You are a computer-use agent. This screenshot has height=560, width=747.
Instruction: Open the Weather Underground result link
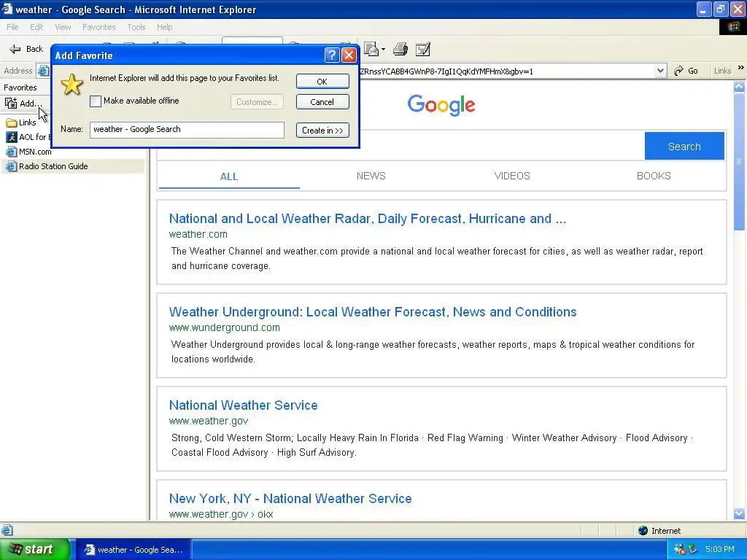click(373, 312)
